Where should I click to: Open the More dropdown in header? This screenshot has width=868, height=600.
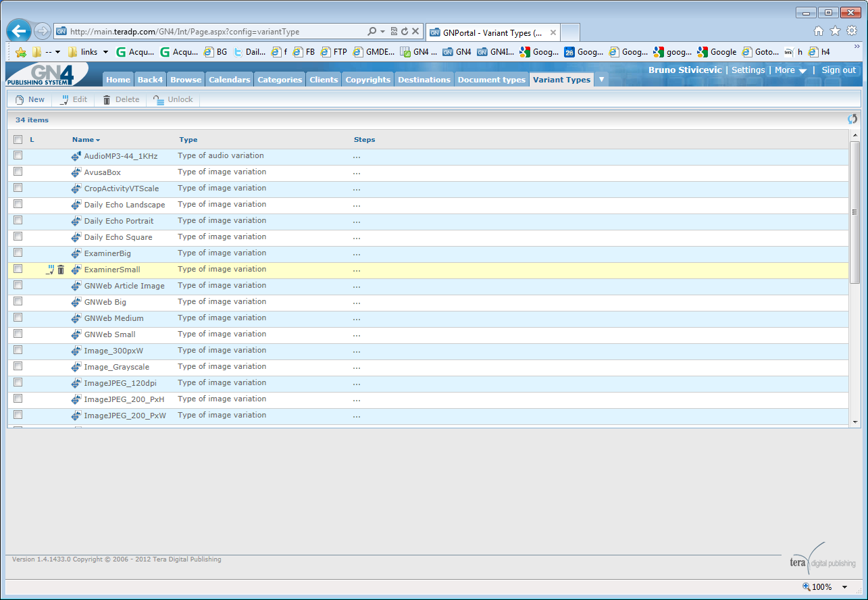pyautogui.click(x=790, y=70)
